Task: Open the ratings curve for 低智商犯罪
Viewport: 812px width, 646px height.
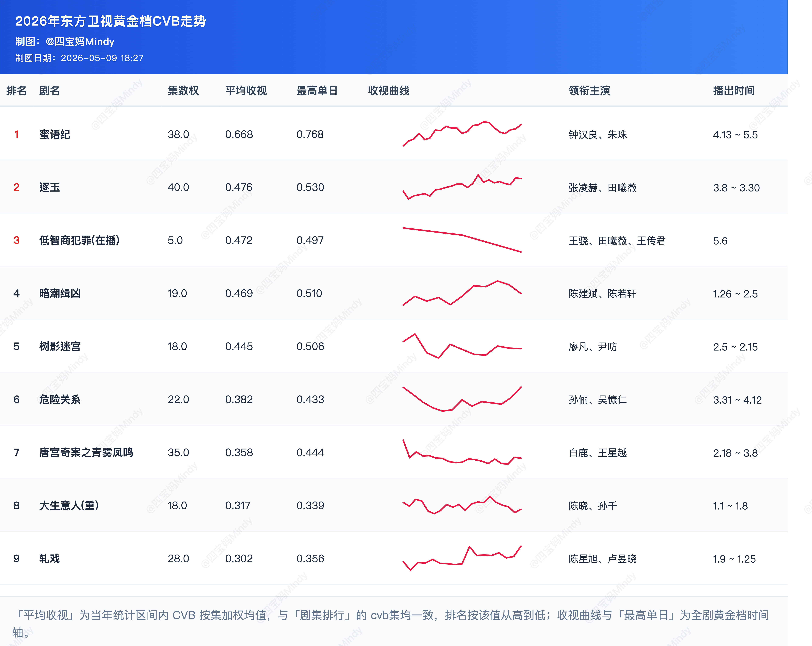Action: (x=462, y=240)
